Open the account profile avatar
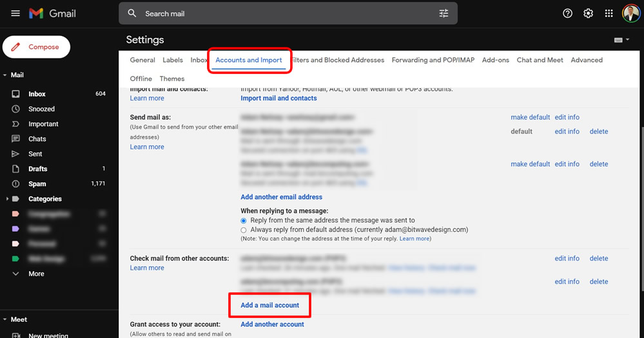The height and width of the screenshot is (338, 644). click(x=630, y=14)
